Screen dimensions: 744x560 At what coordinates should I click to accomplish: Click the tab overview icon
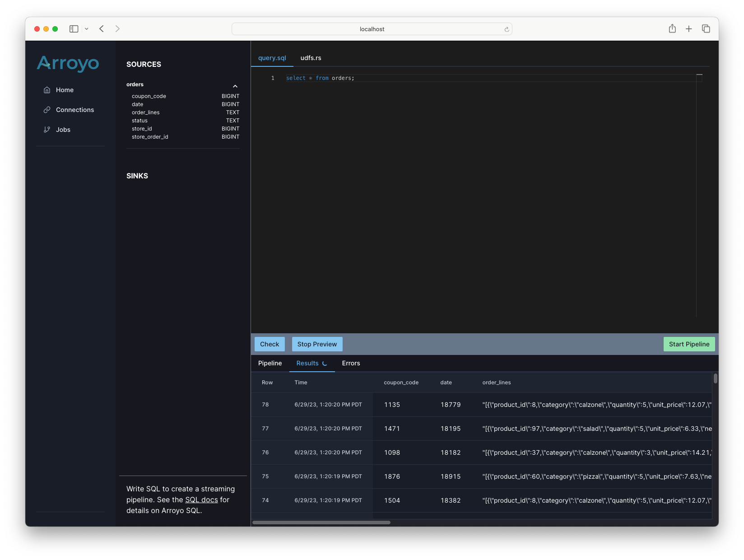[705, 28]
